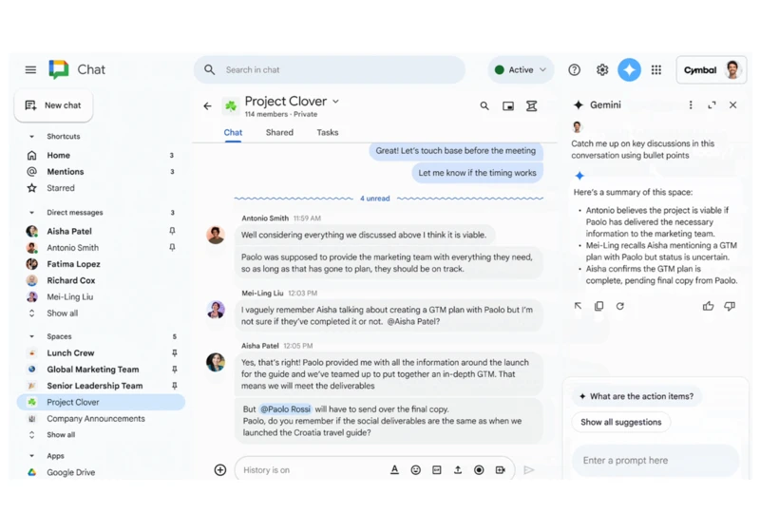Unpin Global Marketing Team space

tap(175, 370)
